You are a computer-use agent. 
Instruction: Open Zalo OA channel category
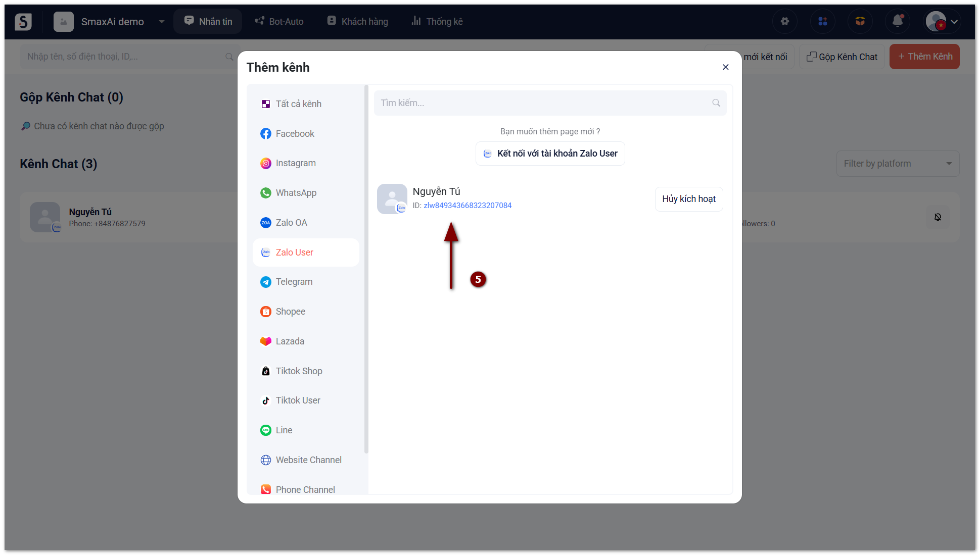point(291,223)
